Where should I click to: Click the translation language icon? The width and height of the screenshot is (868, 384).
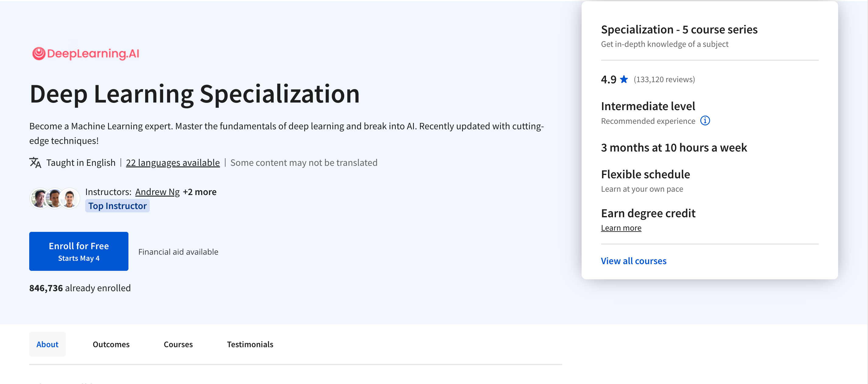pyautogui.click(x=35, y=163)
